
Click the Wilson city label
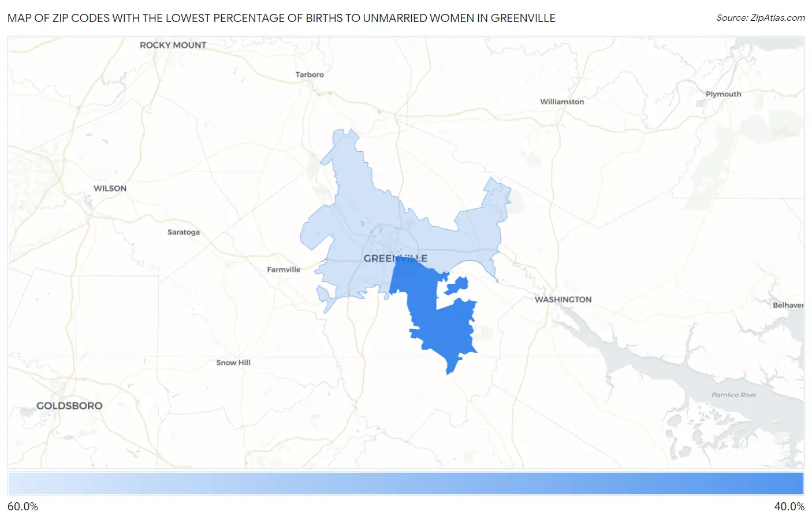[x=110, y=188]
